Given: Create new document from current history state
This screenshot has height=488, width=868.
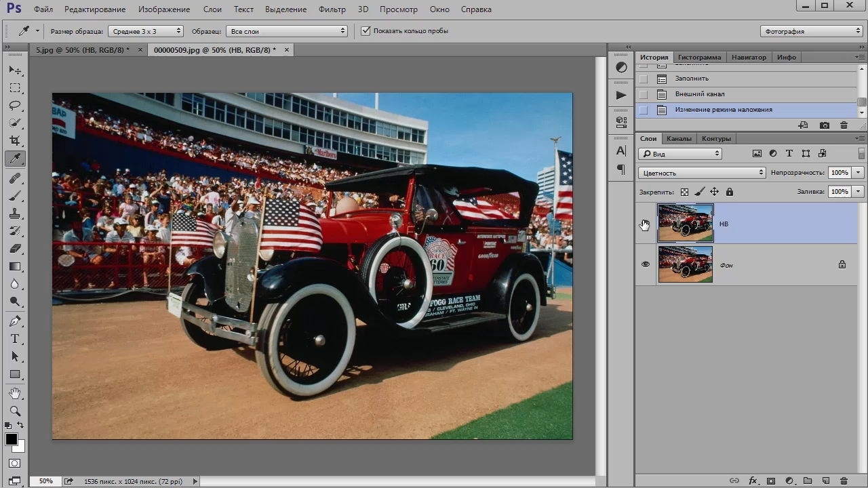Looking at the screenshot, I should point(804,125).
